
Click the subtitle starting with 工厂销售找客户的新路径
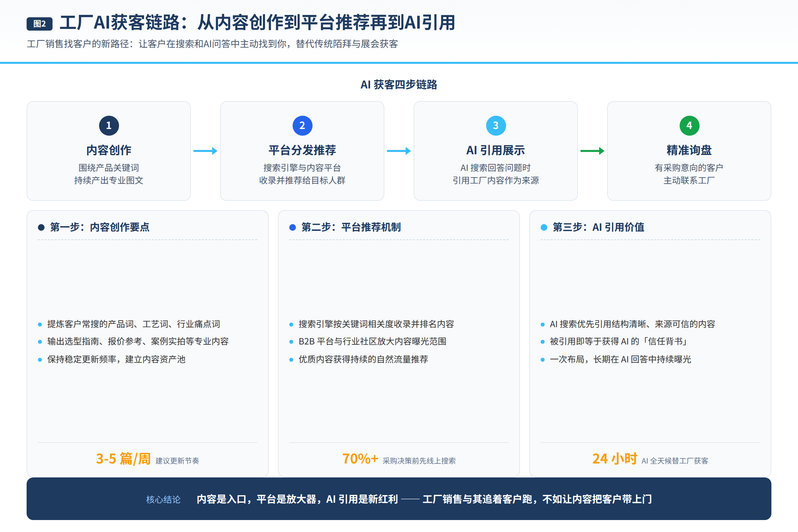coord(212,44)
